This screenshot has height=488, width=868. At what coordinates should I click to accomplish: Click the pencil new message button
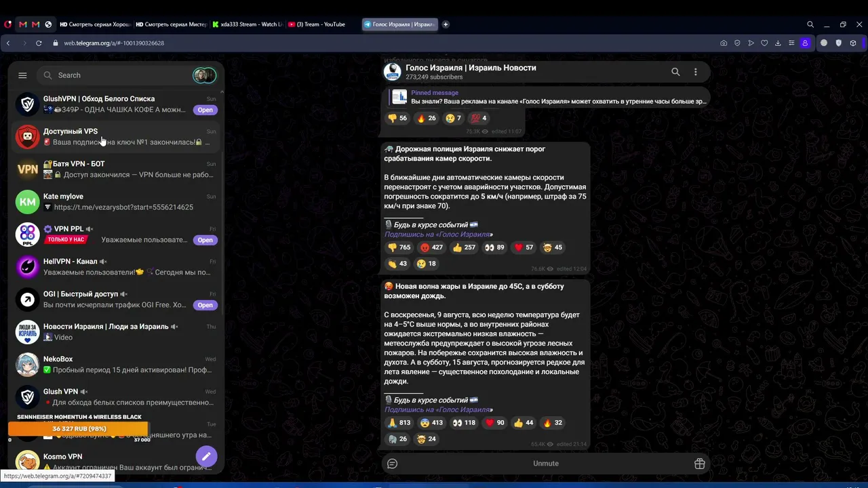[206, 456]
